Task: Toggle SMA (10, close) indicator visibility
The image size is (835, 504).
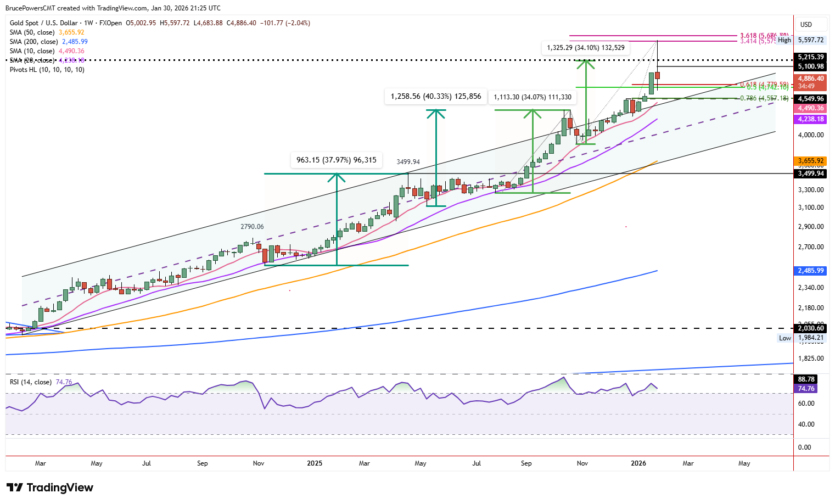Action: pos(31,51)
